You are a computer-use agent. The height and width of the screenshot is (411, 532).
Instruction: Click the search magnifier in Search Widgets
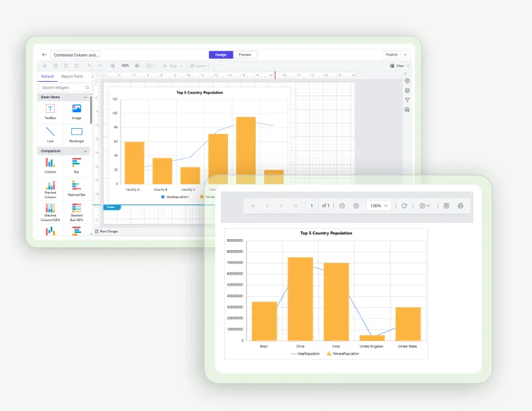pos(87,87)
